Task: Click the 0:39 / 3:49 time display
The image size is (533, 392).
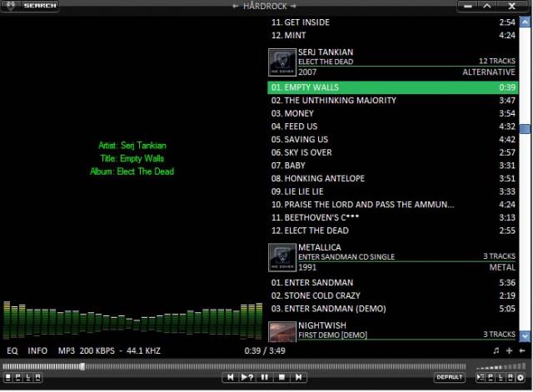Action: pos(265,350)
